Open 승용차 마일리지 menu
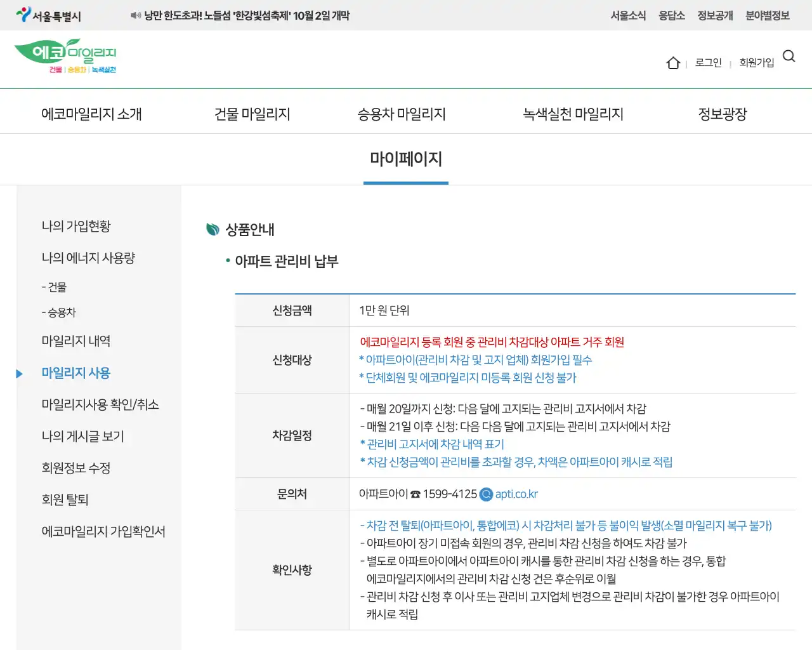812x650 pixels. pos(402,114)
